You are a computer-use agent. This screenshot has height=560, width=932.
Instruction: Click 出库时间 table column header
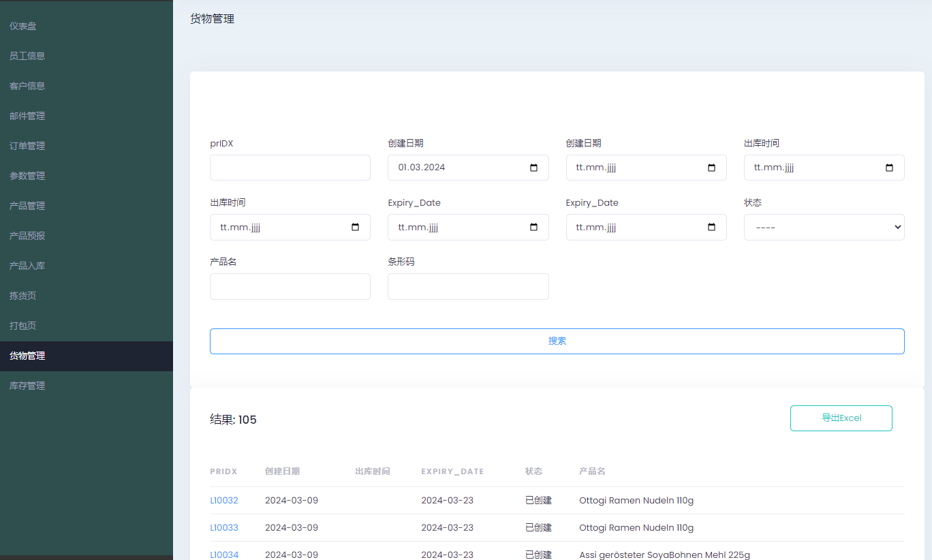(x=373, y=471)
